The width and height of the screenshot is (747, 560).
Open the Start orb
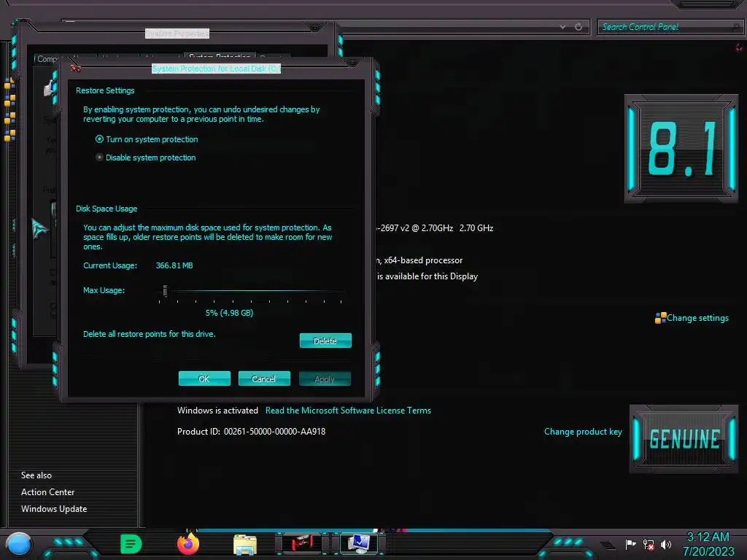coord(19,544)
